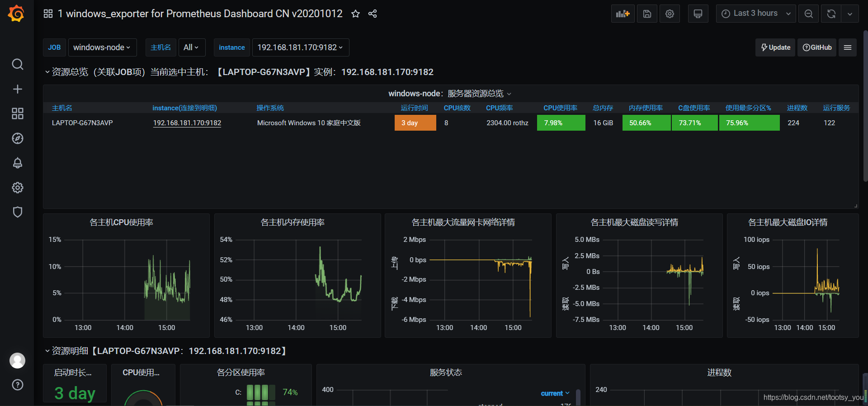This screenshot has height=406, width=868.
Task: Click the 3 day stat in 启动时长 panel
Action: pyautogui.click(x=75, y=393)
